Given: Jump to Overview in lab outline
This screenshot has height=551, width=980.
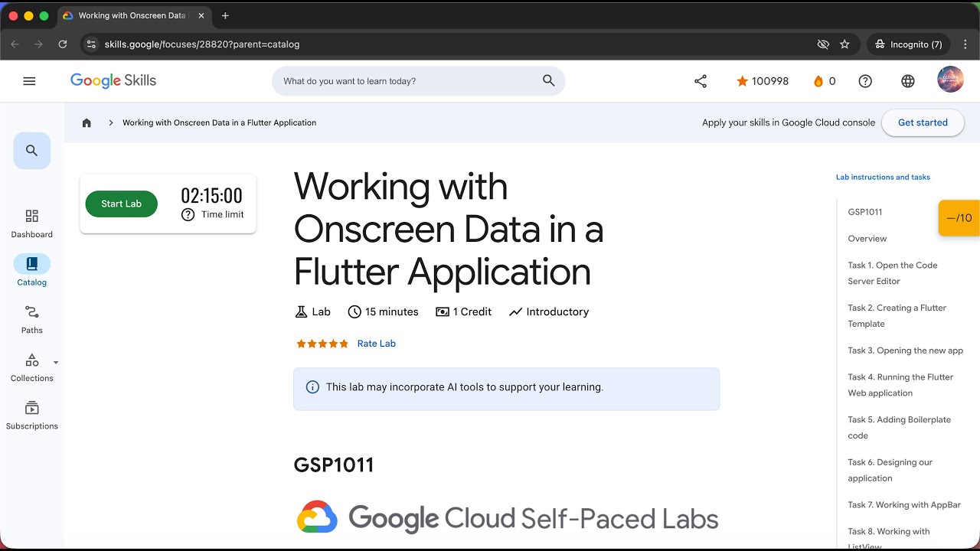Looking at the screenshot, I should point(867,239).
